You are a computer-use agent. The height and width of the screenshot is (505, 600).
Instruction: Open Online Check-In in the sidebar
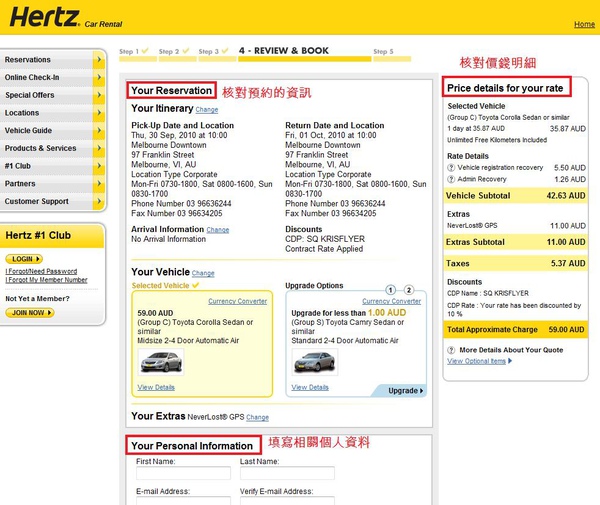coord(32,77)
